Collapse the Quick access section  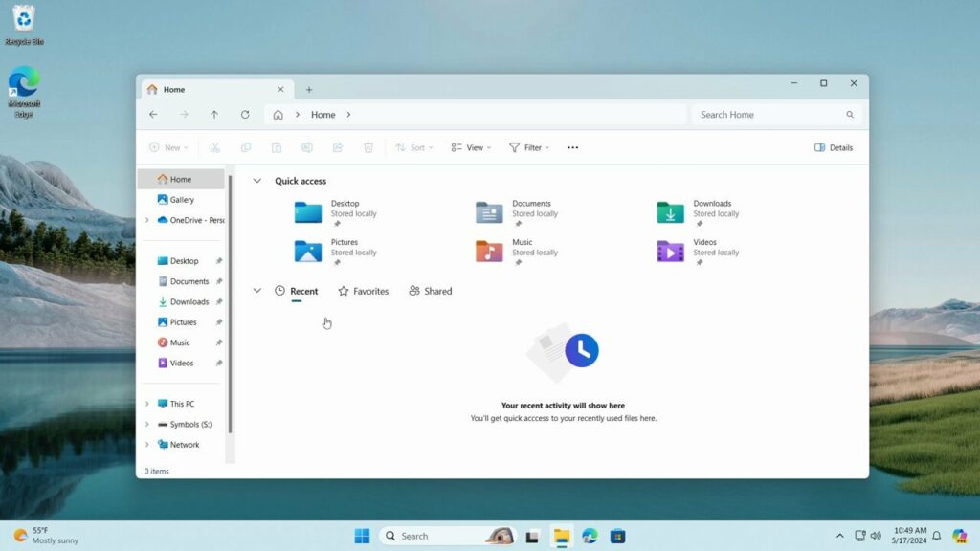click(x=256, y=181)
